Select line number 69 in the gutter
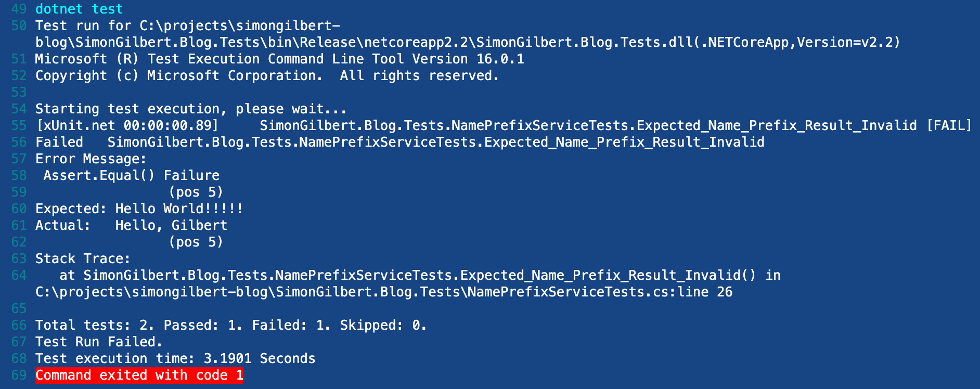Image resolution: width=980 pixels, height=389 pixels. pos(19,375)
